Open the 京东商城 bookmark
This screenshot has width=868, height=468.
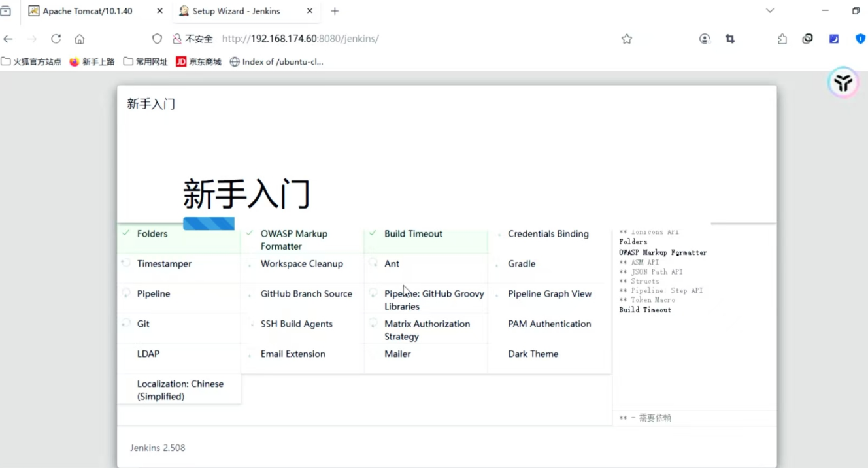click(x=199, y=62)
